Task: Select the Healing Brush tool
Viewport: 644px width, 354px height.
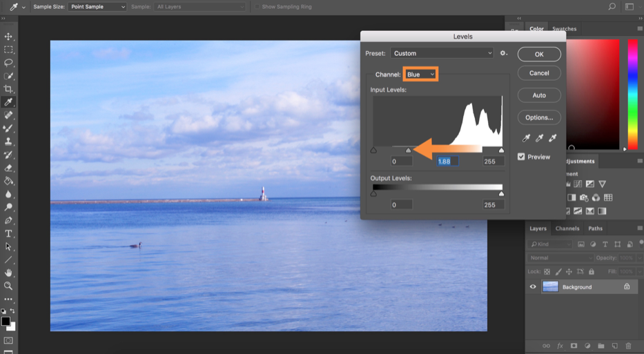Action: [8, 115]
